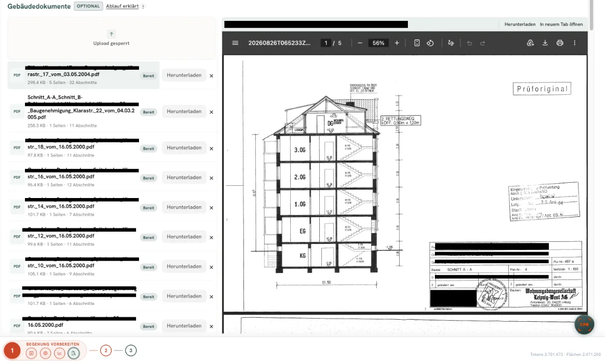Click the 56% zoom level field
The image size is (605, 364).
(378, 43)
